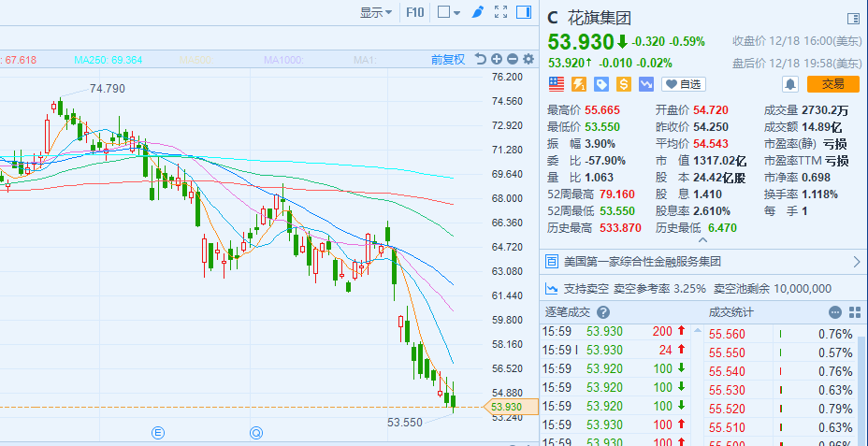Viewport: 868px width, 446px height.
Task: Click the MA500 indicator label
Action: (196, 59)
